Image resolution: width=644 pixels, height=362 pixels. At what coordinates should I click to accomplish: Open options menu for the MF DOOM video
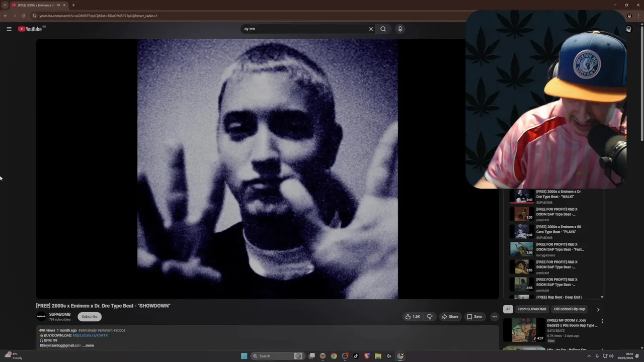pyautogui.click(x=602, y=321)
